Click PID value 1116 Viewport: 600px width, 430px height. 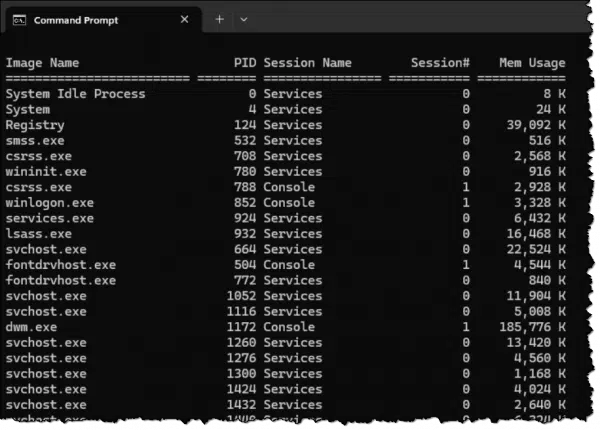click(x=241, y=311)
